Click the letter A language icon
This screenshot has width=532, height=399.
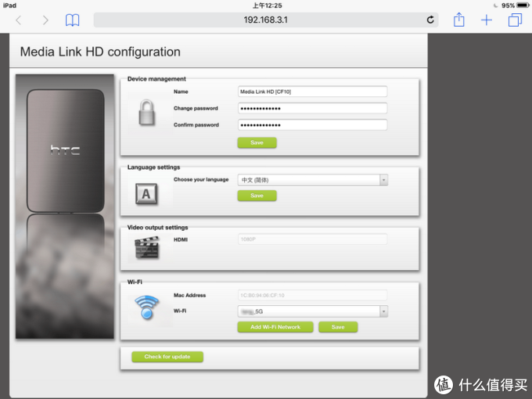(146, 194)
